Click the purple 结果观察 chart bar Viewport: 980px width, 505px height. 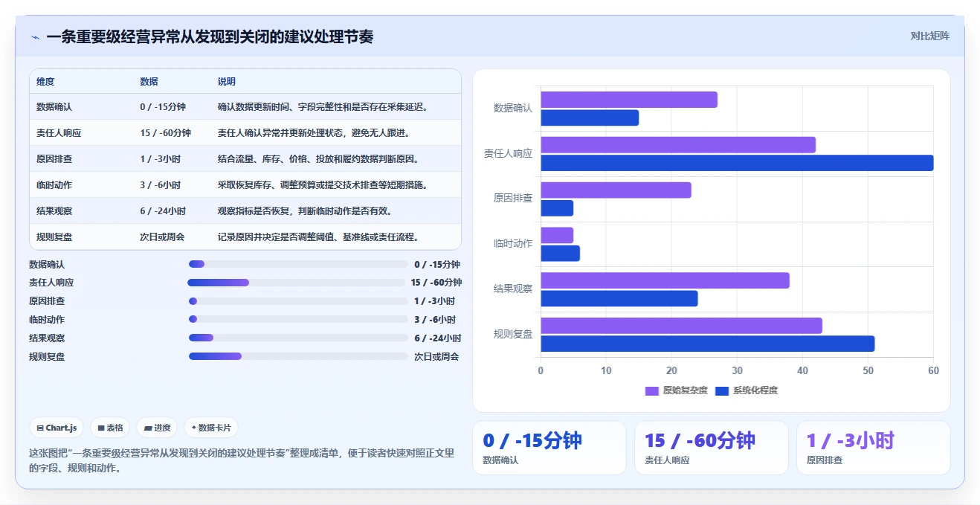(665, 280)
